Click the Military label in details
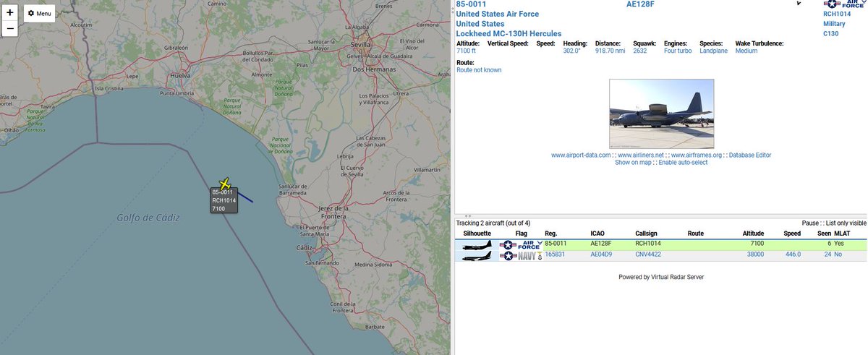Screen dimensions: 868x355 (834, 24)
